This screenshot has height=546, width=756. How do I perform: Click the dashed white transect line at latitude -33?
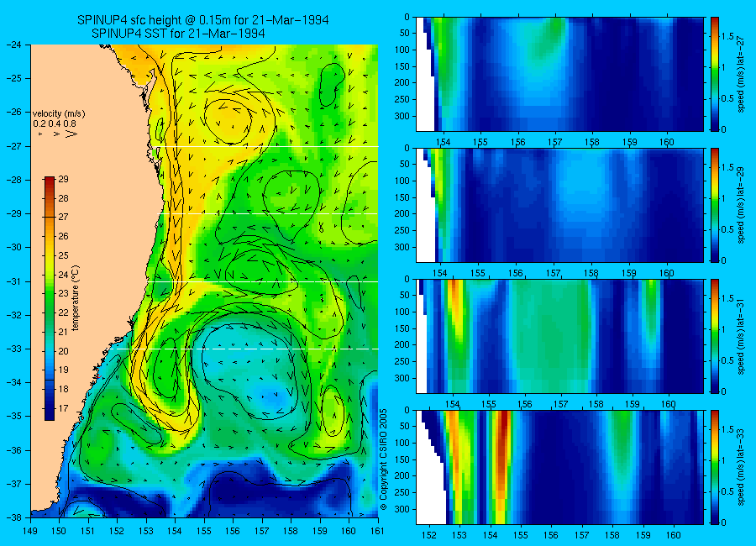pos(248,349)
